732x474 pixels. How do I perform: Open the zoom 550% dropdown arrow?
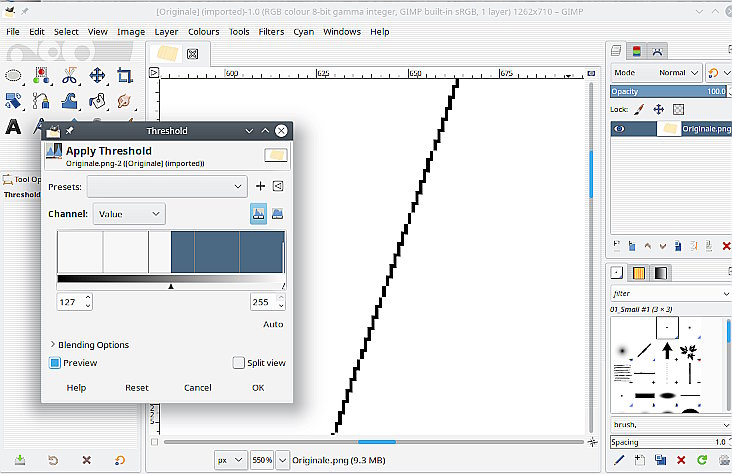click(282, 460)
